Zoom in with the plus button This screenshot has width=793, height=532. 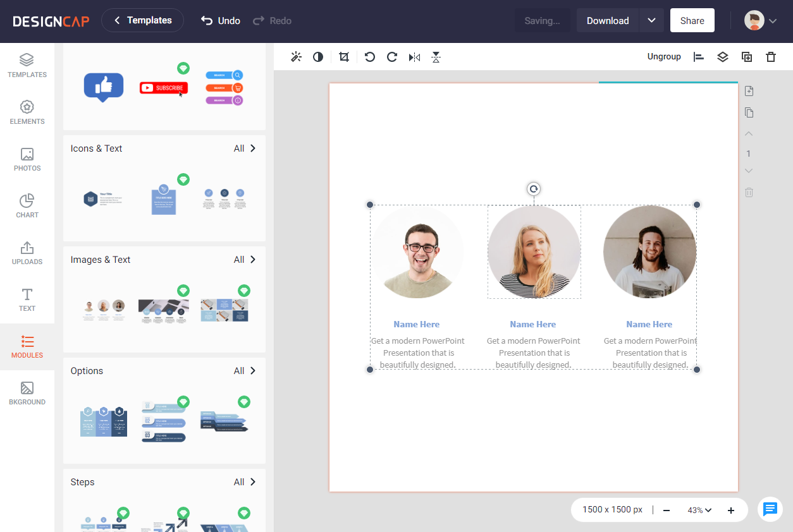731,510
